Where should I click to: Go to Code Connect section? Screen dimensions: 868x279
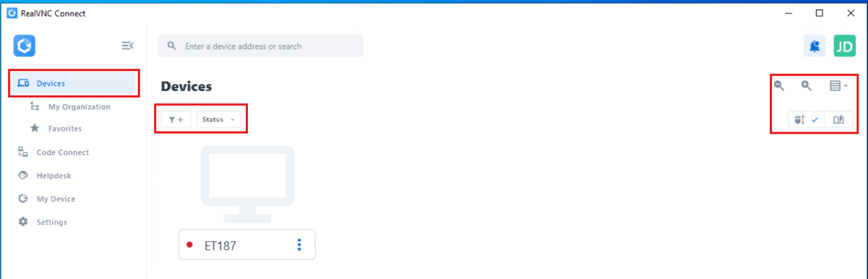(x=62, y=152)
